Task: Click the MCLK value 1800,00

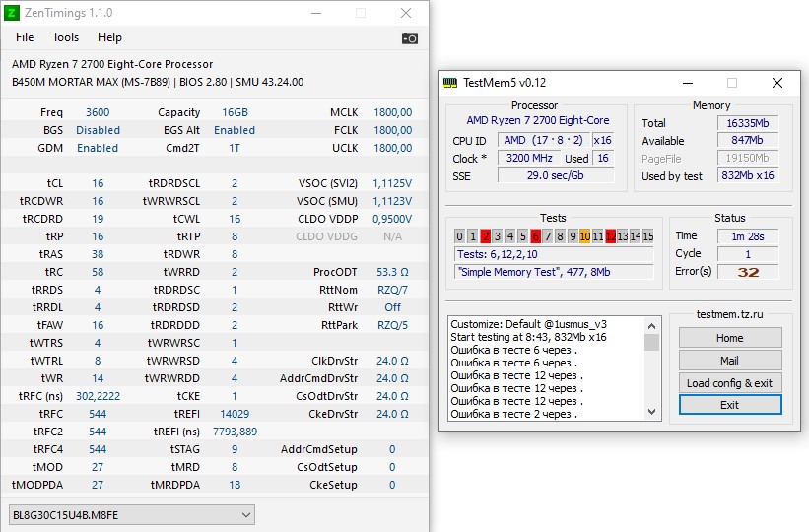Action: coord(392,112)
